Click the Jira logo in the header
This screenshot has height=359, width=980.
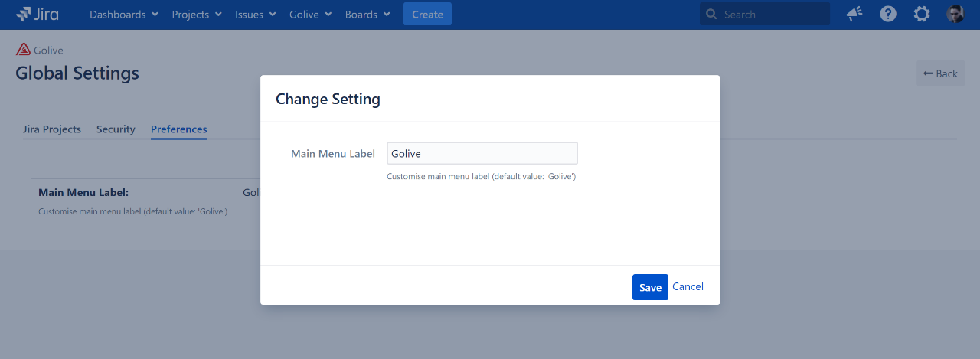click(x=37, y=14)
